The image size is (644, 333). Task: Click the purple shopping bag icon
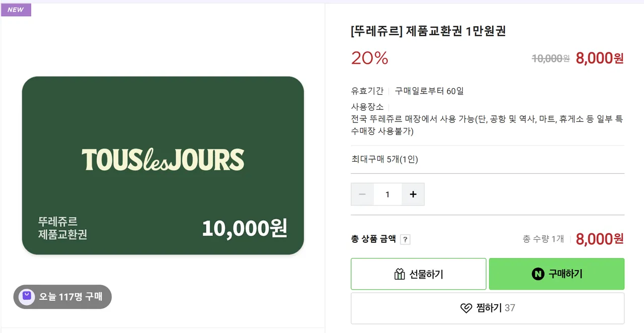[x=27, y=297]
